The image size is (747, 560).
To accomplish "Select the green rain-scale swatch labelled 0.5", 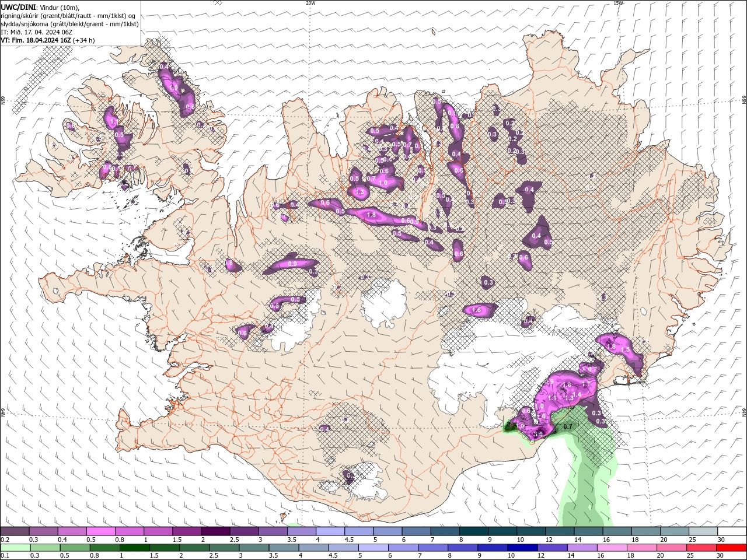I will click(x=75, y=548).
